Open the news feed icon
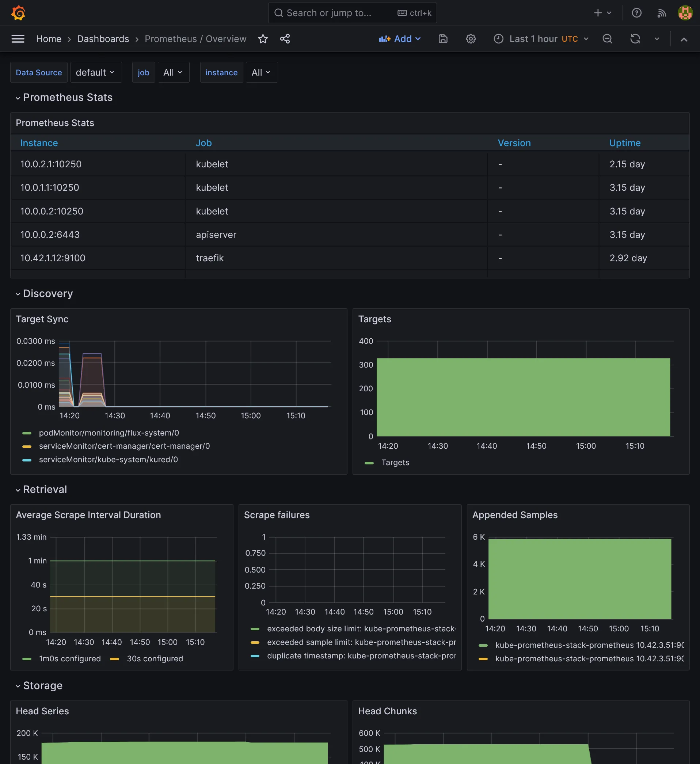This screenshot has height=764, width=700. [661, 13]
